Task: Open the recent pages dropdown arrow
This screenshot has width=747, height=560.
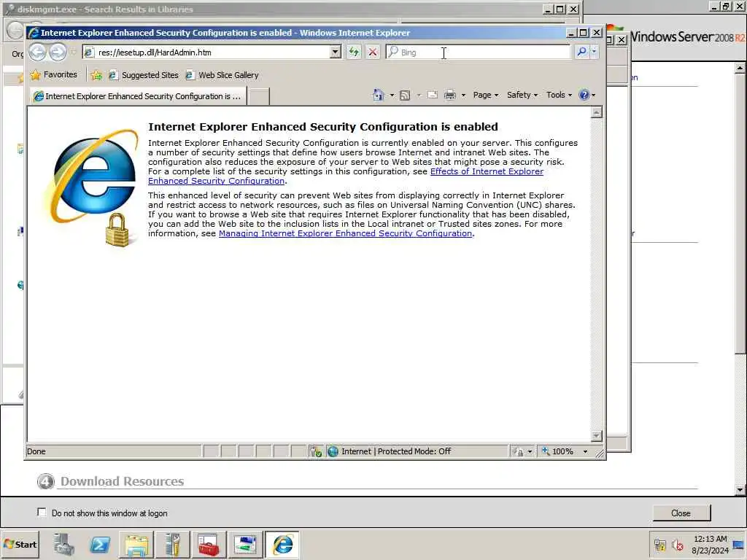Action: [74, 52]
